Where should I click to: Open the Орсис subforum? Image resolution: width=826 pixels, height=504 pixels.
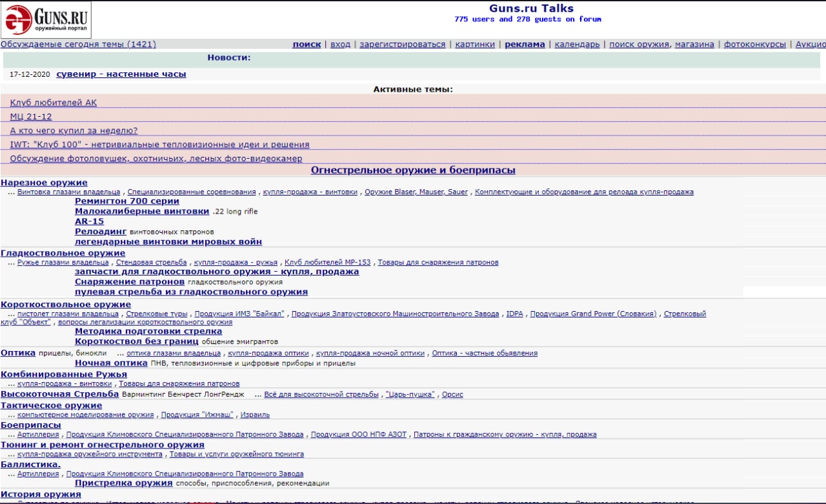click(452, 394)
